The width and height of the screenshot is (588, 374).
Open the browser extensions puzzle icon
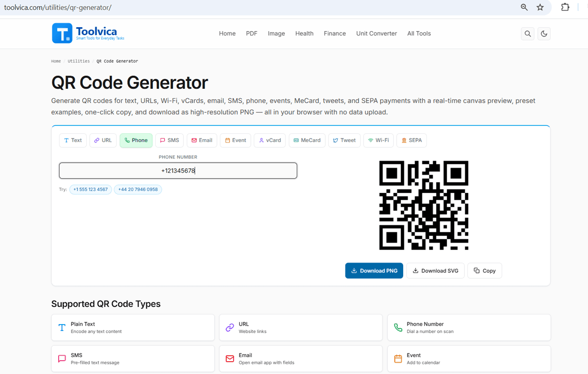coord(565,7)
